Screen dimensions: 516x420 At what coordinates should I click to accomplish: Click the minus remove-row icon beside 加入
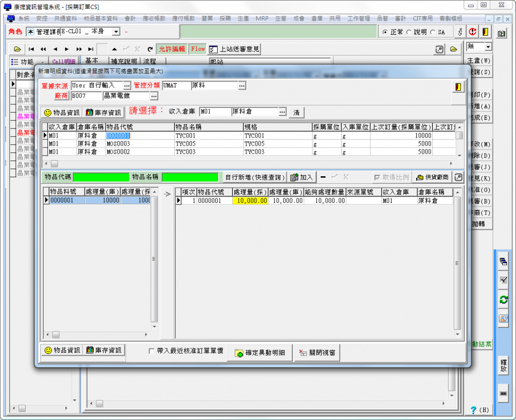323,177
